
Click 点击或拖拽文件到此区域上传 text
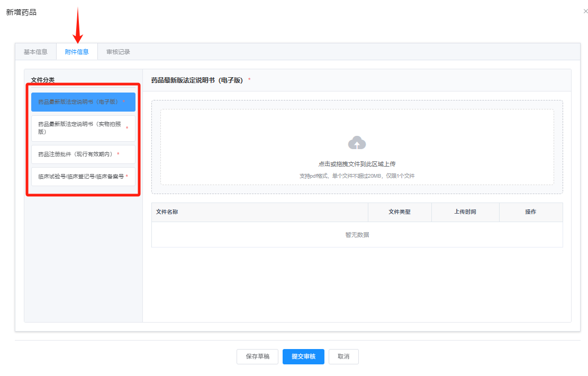[x=357, y=164]
